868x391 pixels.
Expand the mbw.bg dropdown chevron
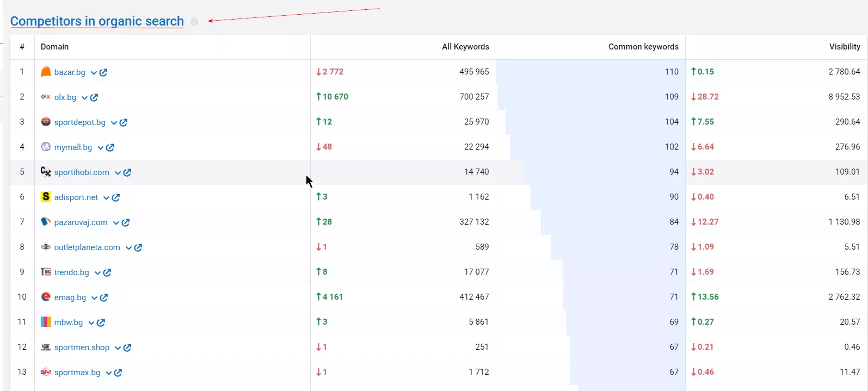click(x=91, y=323)
